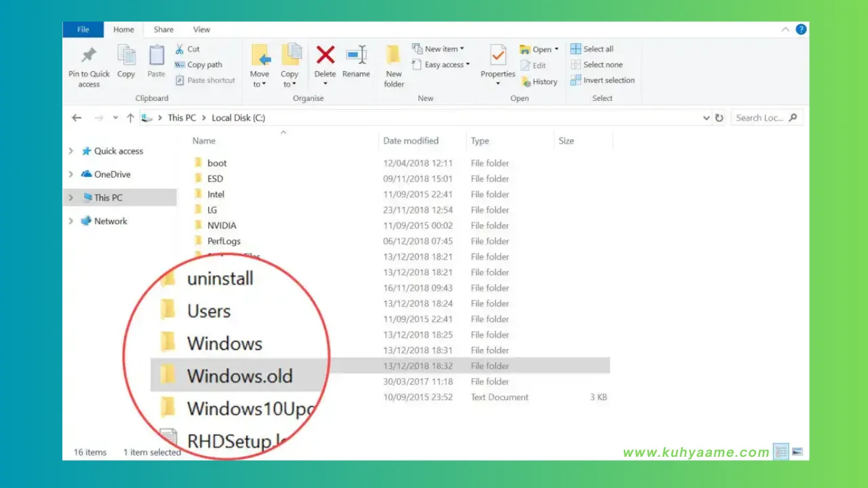Select the uninstall folder
The image size is (868, 488).
[220, 279]
